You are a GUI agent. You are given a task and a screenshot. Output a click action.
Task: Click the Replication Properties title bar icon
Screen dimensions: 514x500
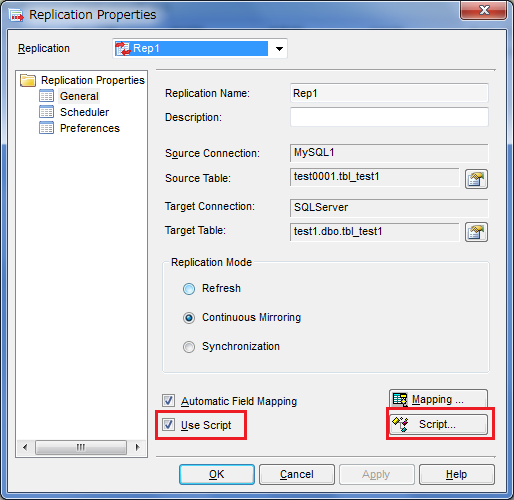pos(16,15)
